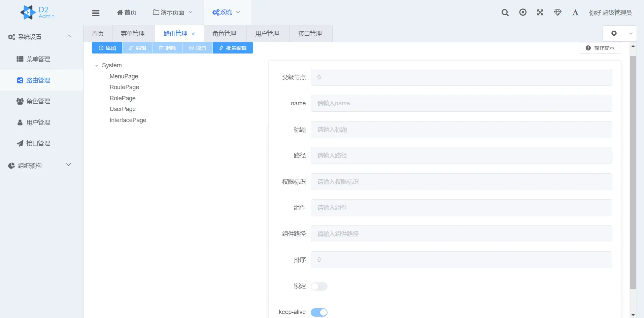Click the 删除 button
Viewport: 644px width, 318px height.
click(x=167, y=48)
